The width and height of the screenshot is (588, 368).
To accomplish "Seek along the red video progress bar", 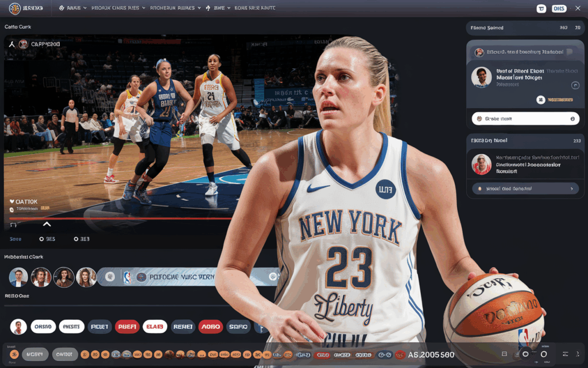I will (120, 218).
